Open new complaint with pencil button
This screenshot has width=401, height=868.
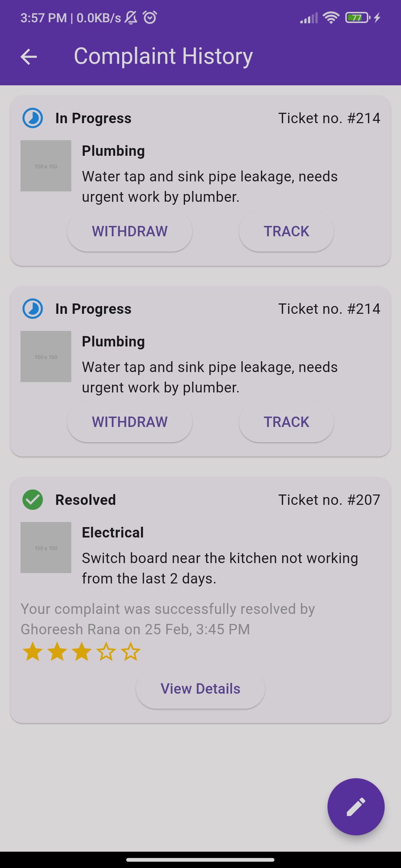[356, 807]
